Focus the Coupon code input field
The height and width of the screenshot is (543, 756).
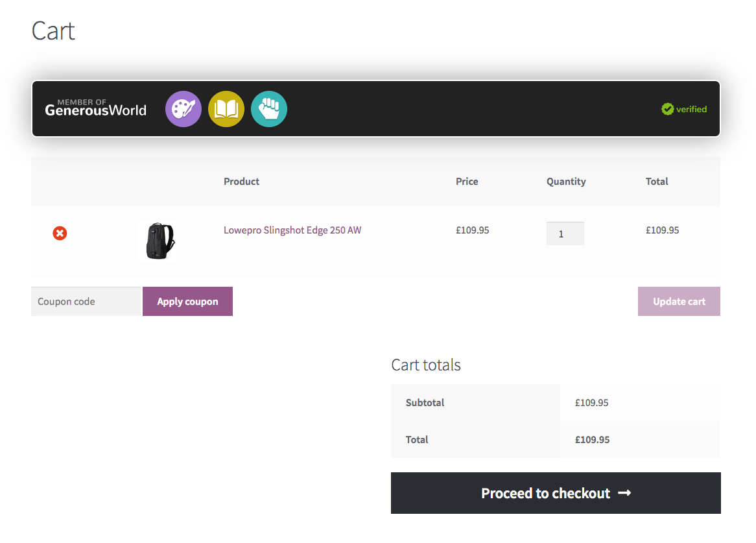click(86, 302)
